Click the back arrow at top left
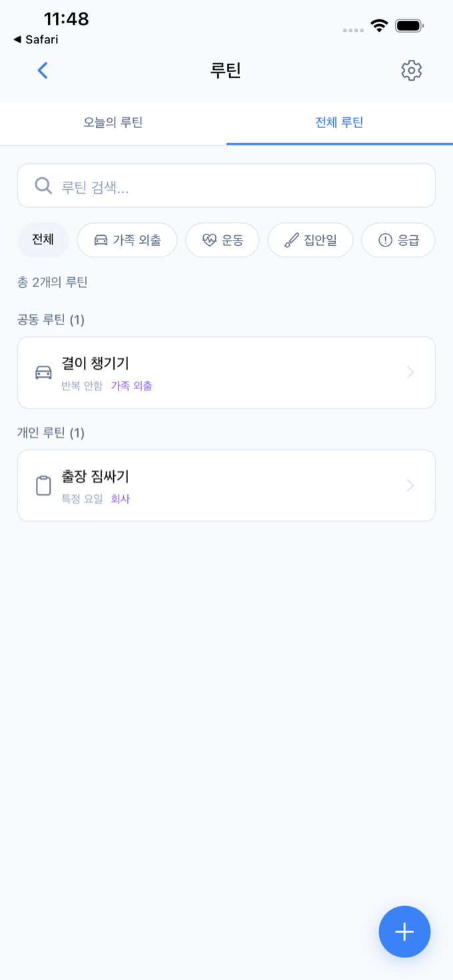 coord(42,70)
